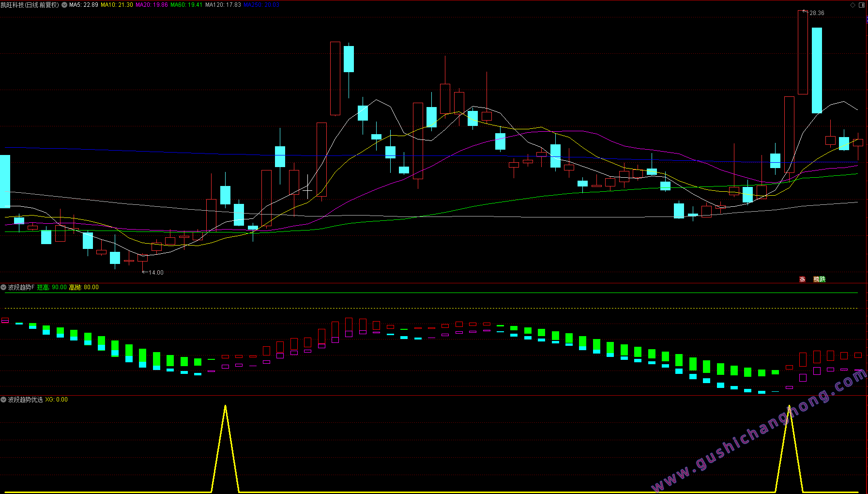Click the 凯旺科技(日线.前复权) chart title
Viewport: 868px width, 494px height.
point(30,5)
